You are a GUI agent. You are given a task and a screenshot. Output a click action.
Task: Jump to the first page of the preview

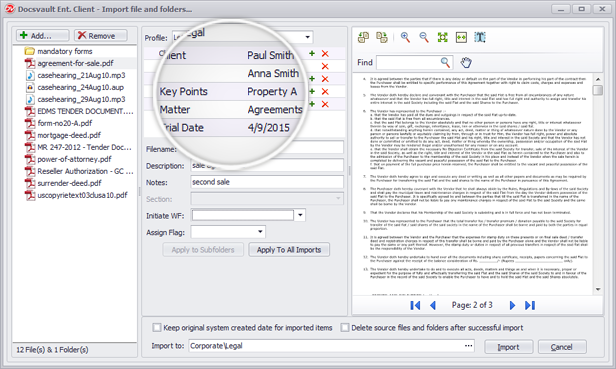point(415,305)
